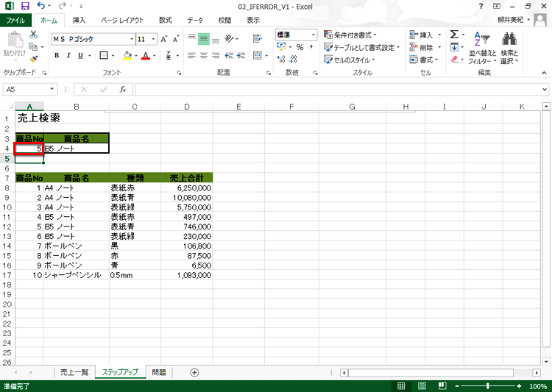This screenshot has height=392, width=552.
Task: Open the number format dropdown 標準
Action: click(x=314, y=35)
